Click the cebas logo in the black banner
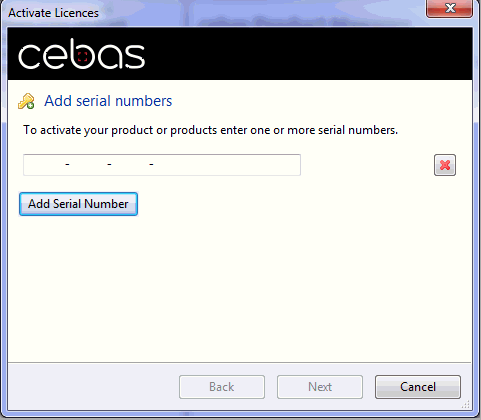 pos(81,54)
